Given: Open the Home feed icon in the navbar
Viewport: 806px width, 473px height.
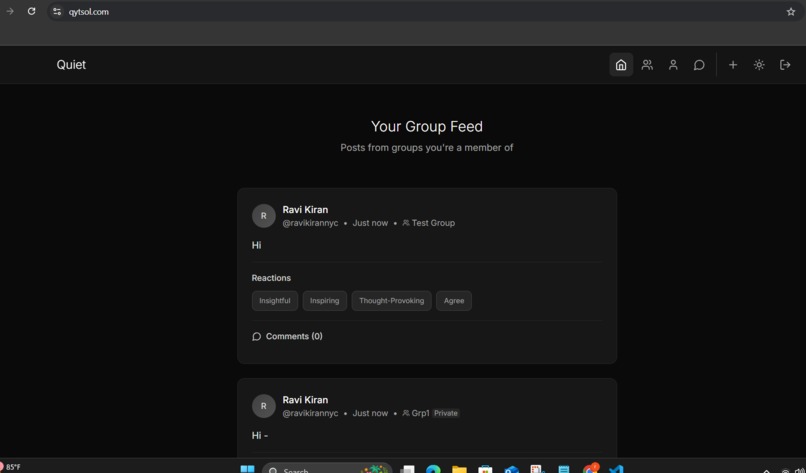Looking at the screenshot, I should click(x=621, y=65).
